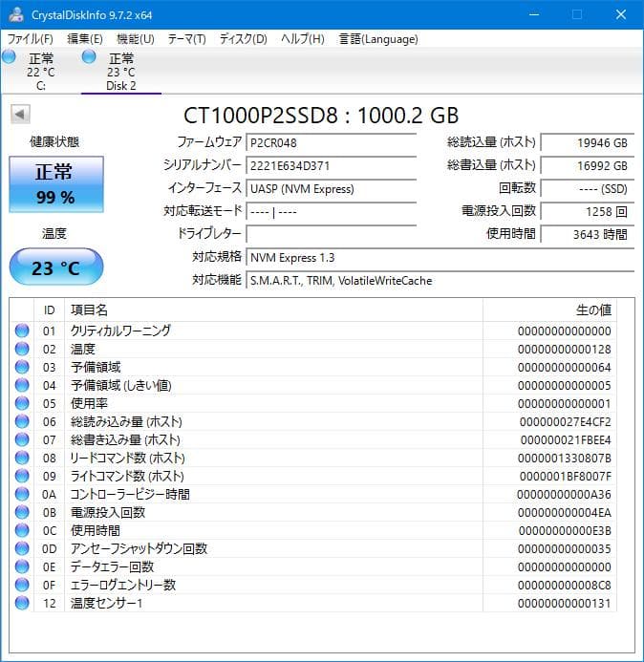The width and height of the screenshot is (644, 662).
Task: Click the disk title CT1000P2SSD8 : 1000.2 GB
Action: (321, 115)
